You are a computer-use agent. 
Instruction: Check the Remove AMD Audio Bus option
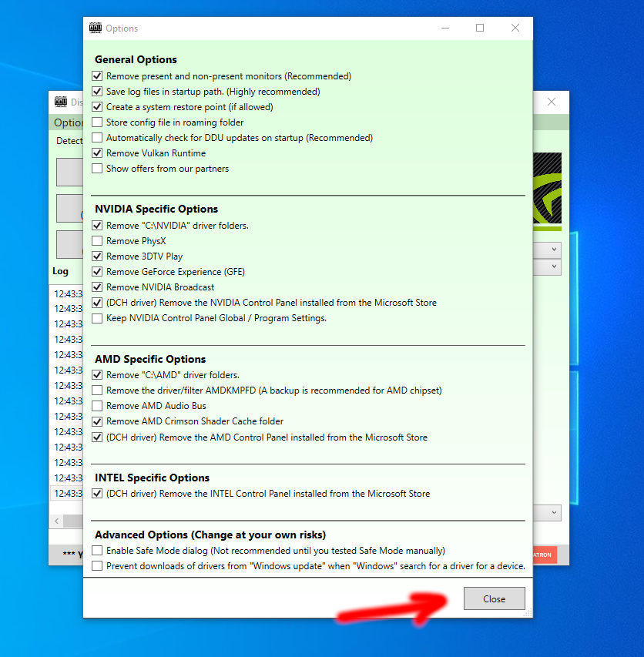pos(97,406)
